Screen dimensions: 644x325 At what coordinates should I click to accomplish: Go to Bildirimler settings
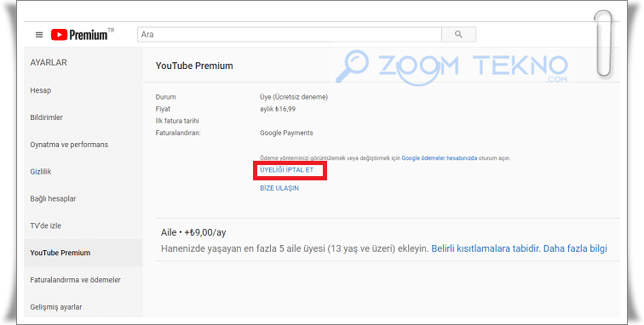coord(46,117)
